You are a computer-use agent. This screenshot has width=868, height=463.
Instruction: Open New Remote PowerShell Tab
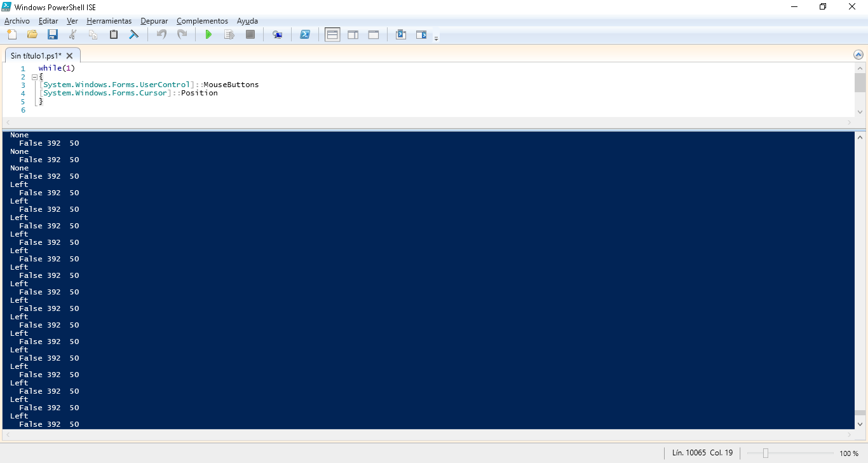click(x=277, y=34)
